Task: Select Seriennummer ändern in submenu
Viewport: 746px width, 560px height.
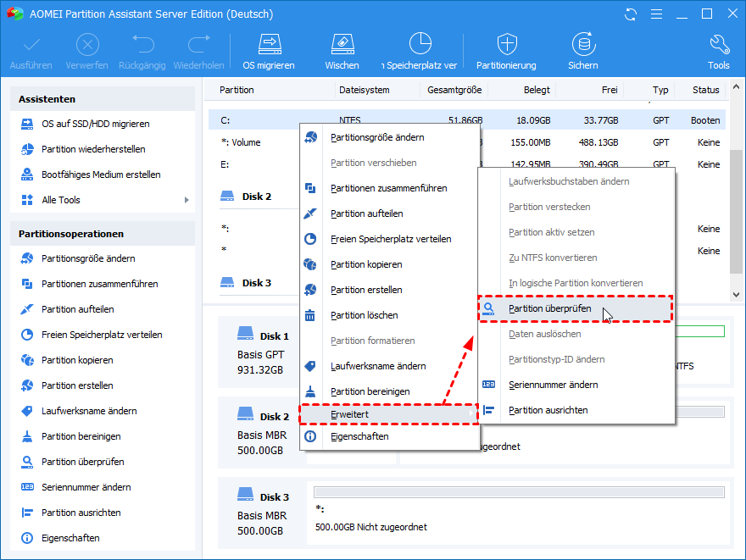Action: tap(576, 385)
